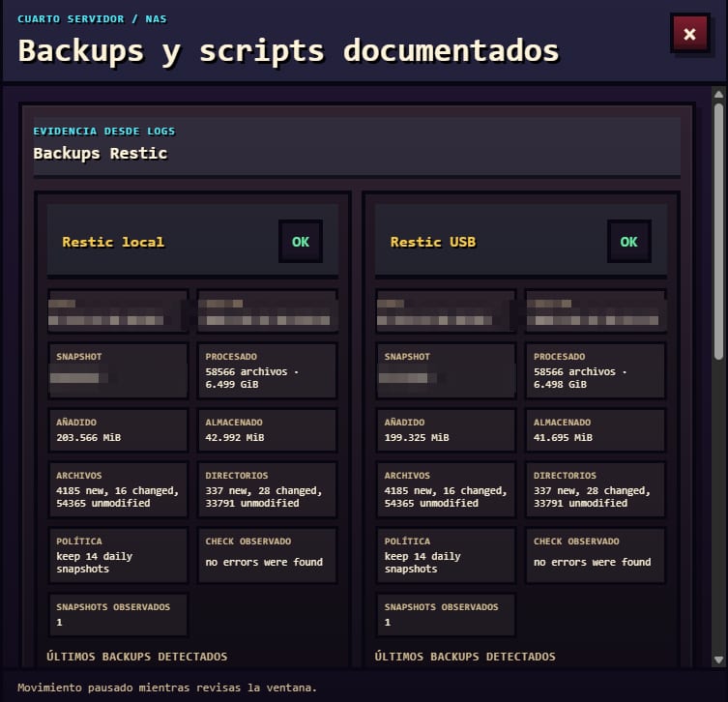The width and height of the screenshot is (728, 702).
Task: Click the 'EVIDENCIA DESDE LOGS' label
Action: click(104, 131)
